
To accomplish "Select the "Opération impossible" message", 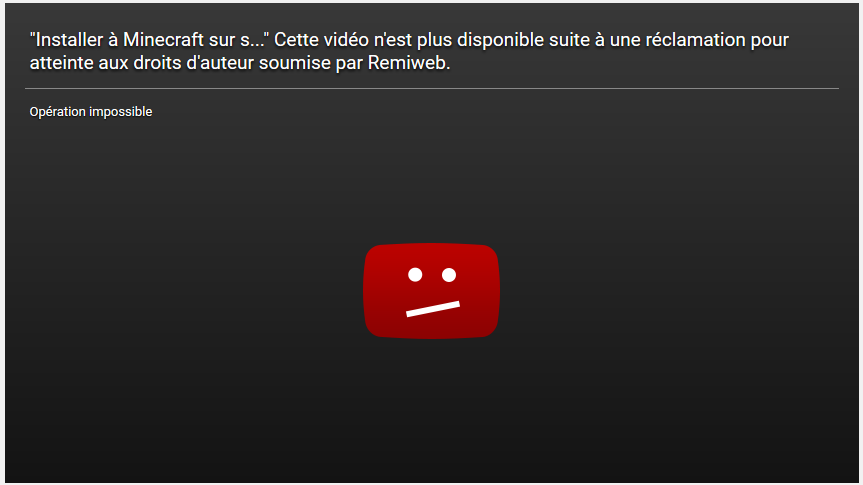I will pos(91,112).
